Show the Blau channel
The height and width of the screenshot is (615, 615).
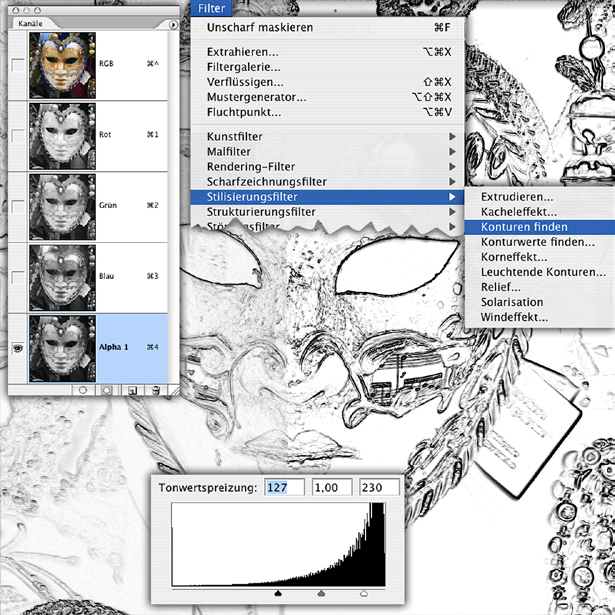coord(18,278)
